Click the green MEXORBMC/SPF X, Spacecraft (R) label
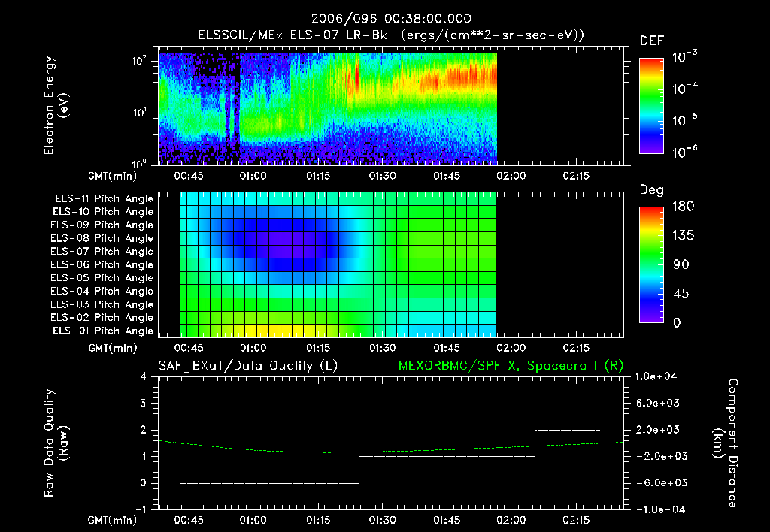This screenshot has height=532, width=770. 511,366
